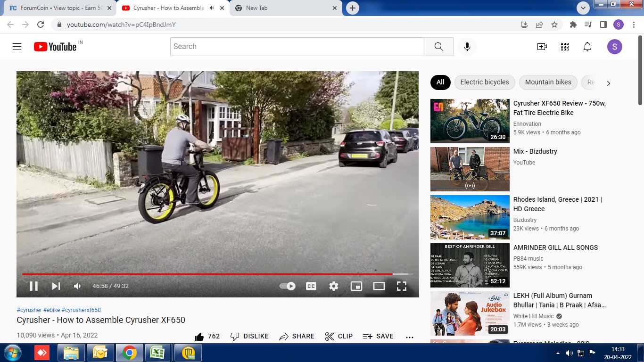Click the SHARE button
The width and height of the screenshot is (644, 362).
coord(297,337)
